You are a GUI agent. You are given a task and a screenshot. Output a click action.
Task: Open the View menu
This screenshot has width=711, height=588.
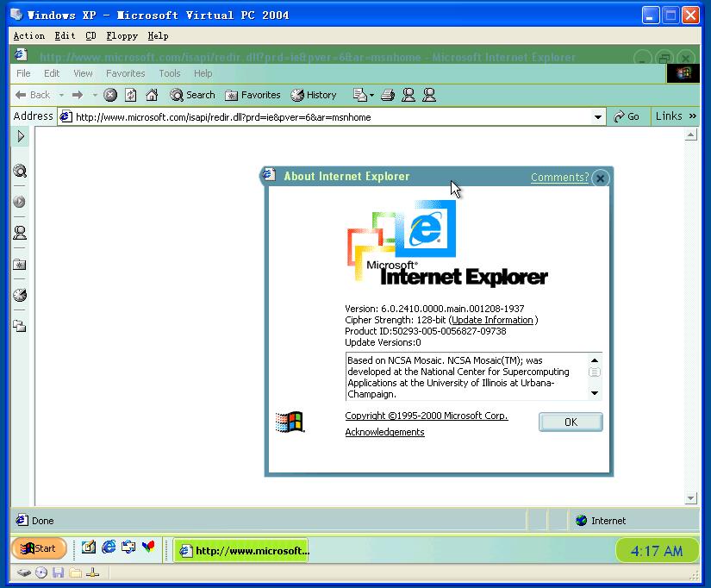pyautogui.click(x=83, y=73)
